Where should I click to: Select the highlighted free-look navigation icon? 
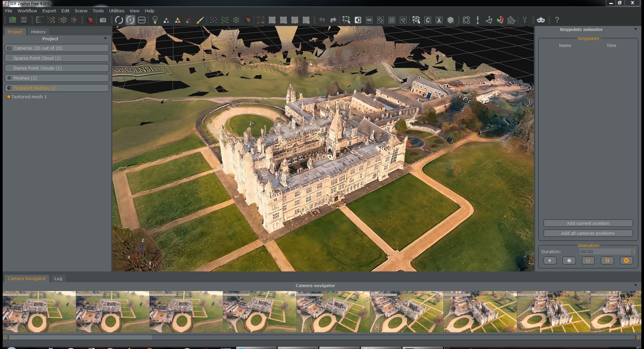click(x=130, y=20)
